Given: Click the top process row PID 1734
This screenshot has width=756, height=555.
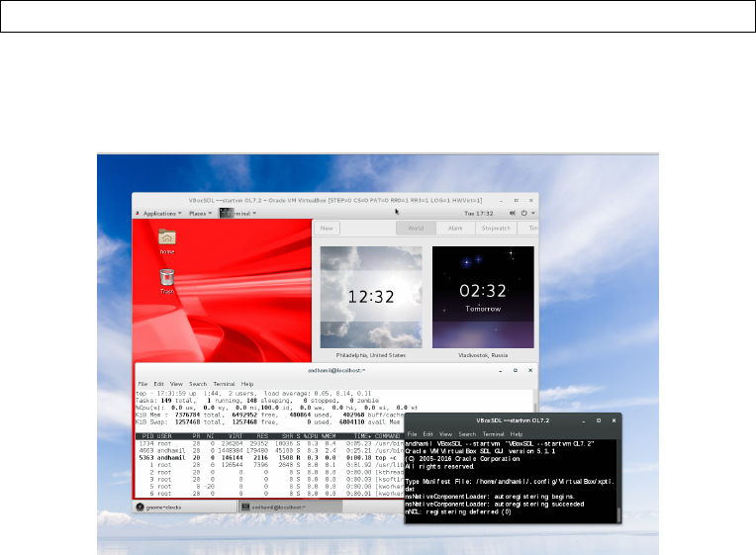Looking at the screenshot, I should (x=270, y=443).
